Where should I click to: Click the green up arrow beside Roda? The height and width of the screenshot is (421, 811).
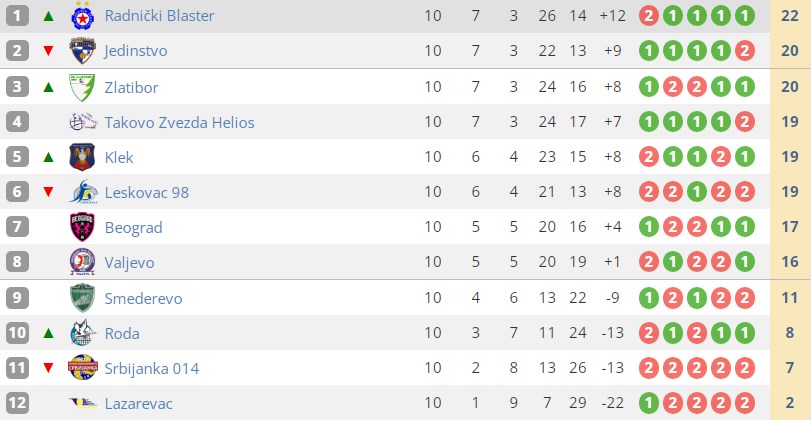(x=48, y=333)
